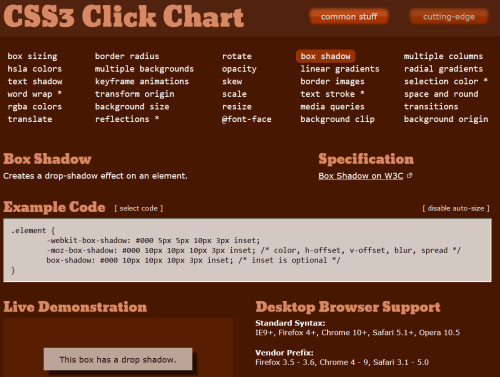Follow the Box Shadow on W3C link
The width and height of the screenshot is (500, 377).
[361, 176]
